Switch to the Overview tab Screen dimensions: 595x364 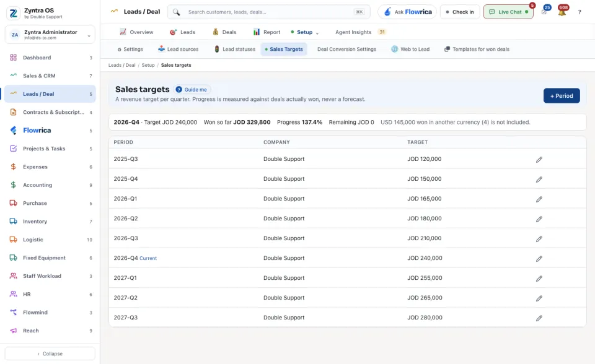tap(136, 32)
